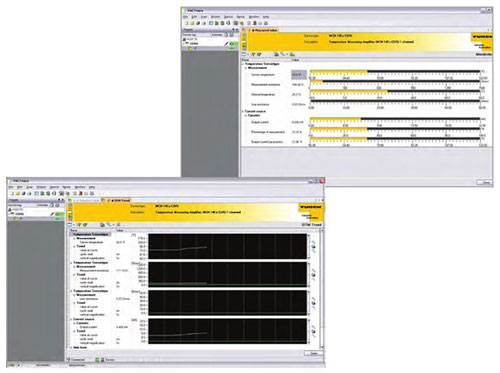Open Help menu in DTM Trend window
Viewport: 500px width, 373px height.
(x=92, y=187)
